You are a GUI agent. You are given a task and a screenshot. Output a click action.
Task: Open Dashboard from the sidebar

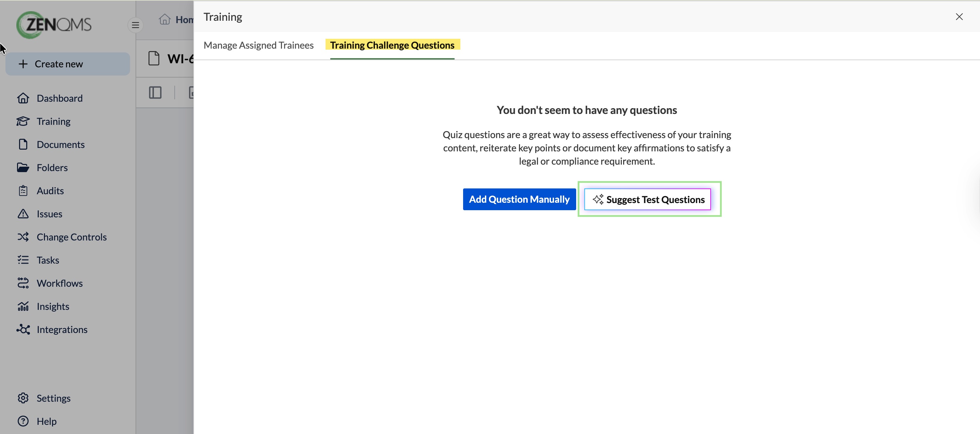pos(59,98)
